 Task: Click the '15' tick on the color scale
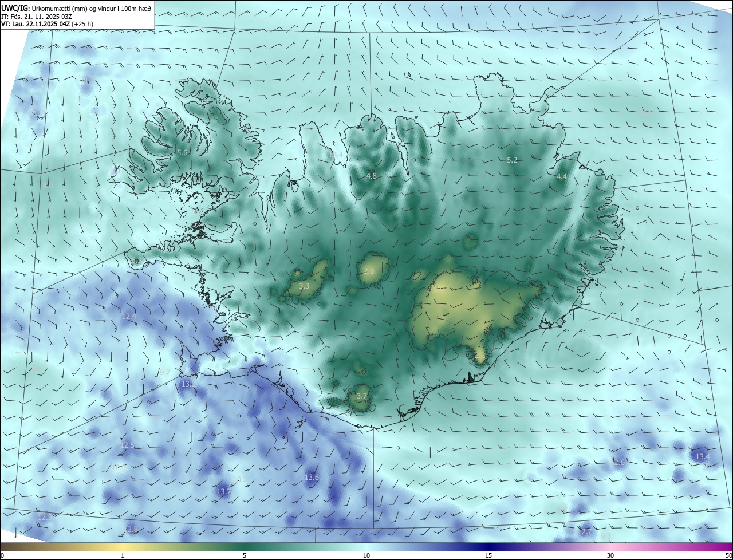click(488, 555)
